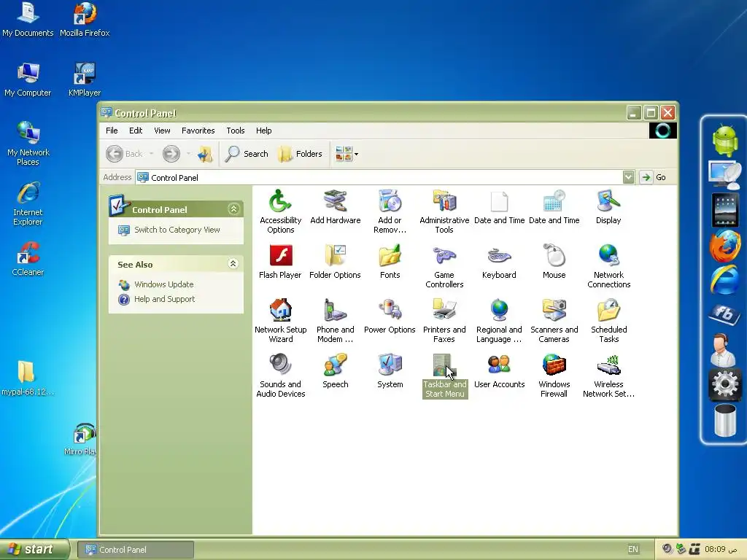This screenshot has width=747, height=560.
Task: Open Phone and Modem options
Action: (x=335, y=321)
